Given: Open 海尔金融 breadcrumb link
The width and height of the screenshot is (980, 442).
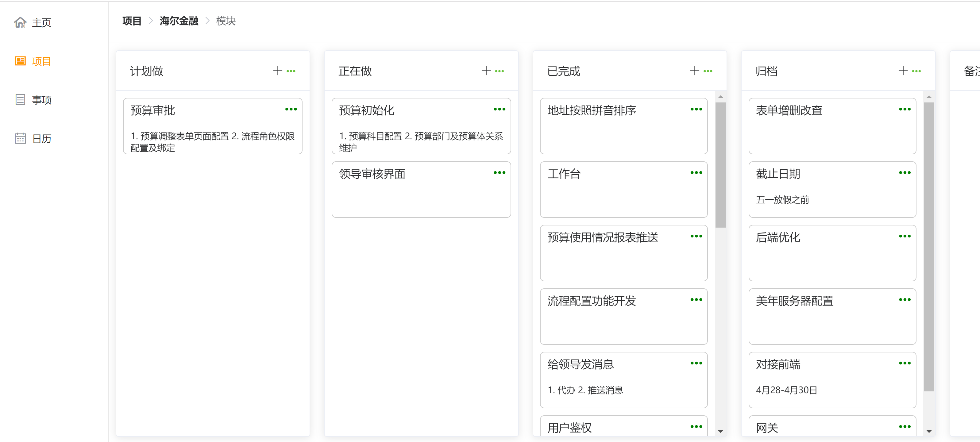Looking at the screenshot, I should click(x=179, y=21).
